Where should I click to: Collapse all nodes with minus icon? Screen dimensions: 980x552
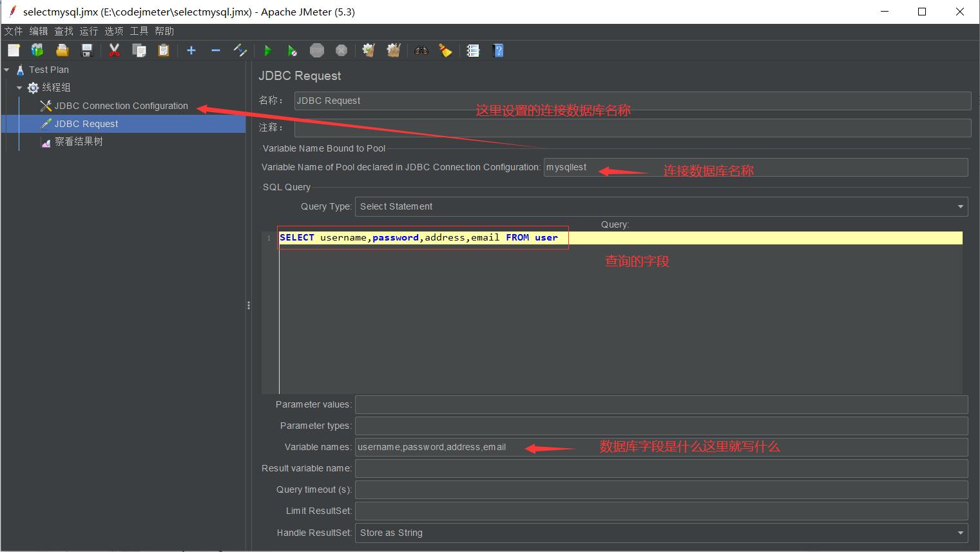pyautogui.click(x=216, y=50)
